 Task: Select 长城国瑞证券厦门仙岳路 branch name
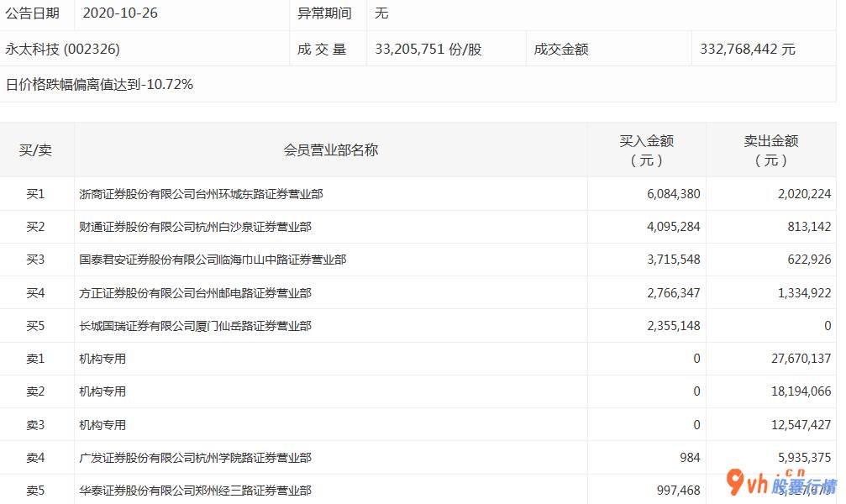coord(195,327)
